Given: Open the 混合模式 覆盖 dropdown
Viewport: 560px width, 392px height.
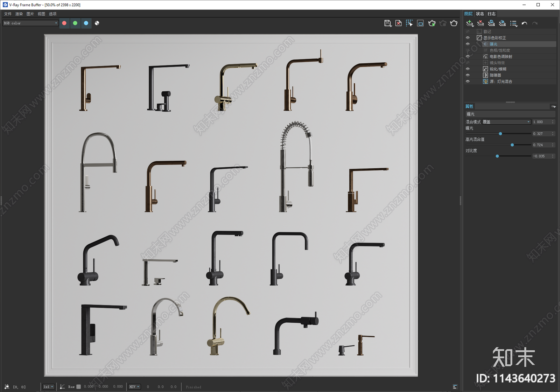Looking at the screenshot, I should pyautogui.click(x=506, y=122).
